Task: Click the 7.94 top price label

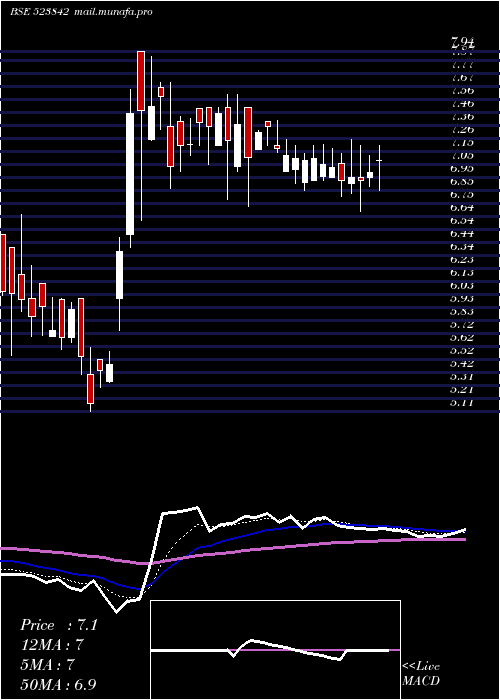Action: pyautogui.click(x=462, y=44)
